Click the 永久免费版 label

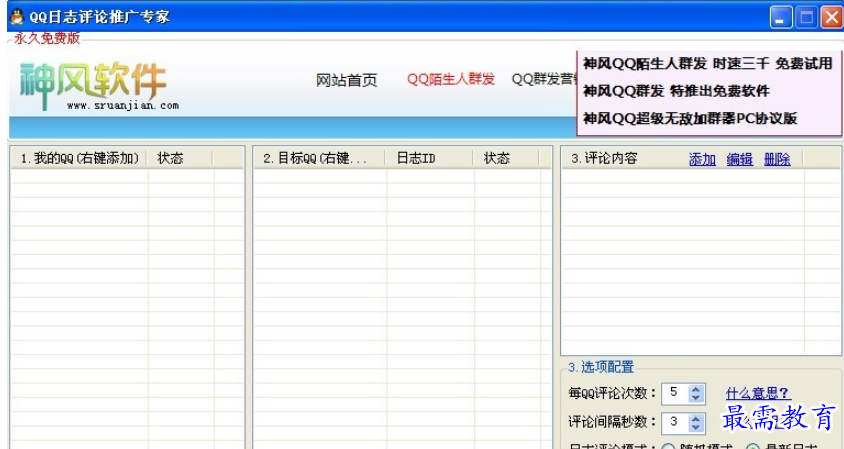47,38
